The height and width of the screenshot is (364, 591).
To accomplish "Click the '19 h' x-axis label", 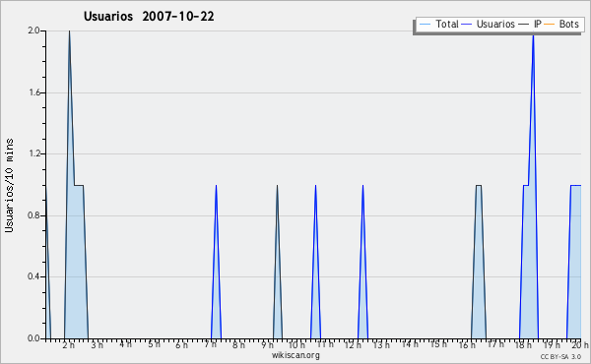I will 552,344.
